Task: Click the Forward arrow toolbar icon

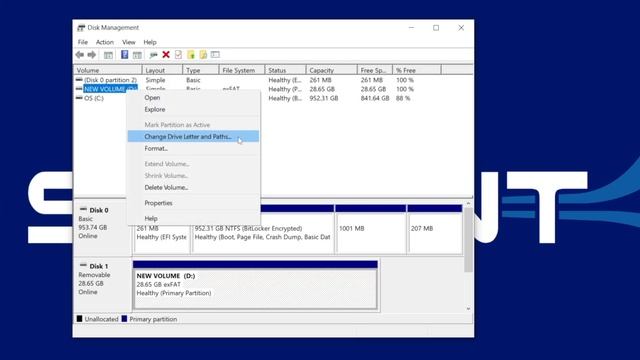Action: [92, 55]
